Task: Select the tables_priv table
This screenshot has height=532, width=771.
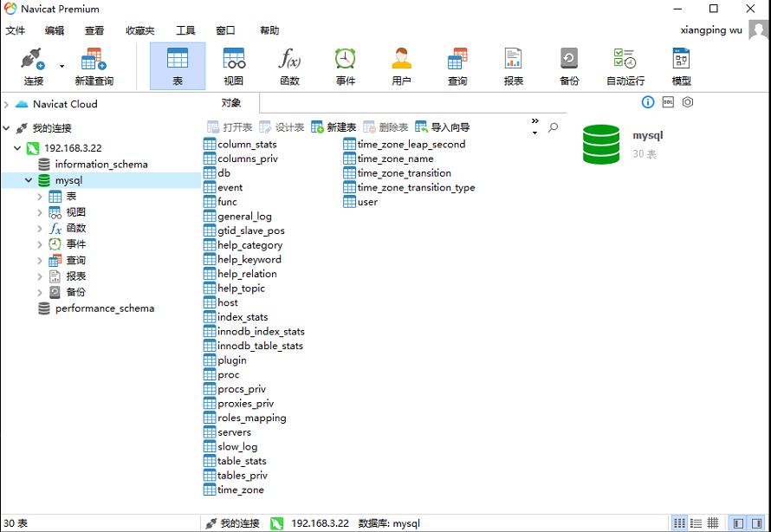Action: point(236,476)
